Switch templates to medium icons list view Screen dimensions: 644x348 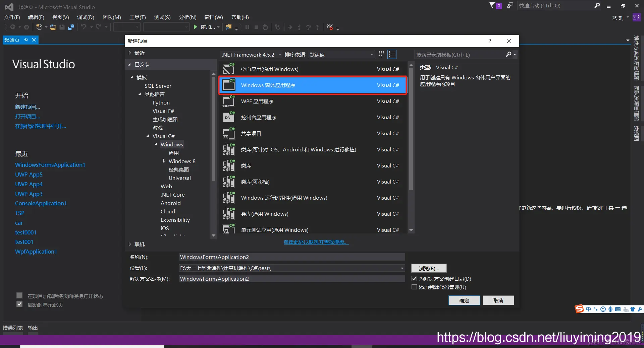pos(392,54)
